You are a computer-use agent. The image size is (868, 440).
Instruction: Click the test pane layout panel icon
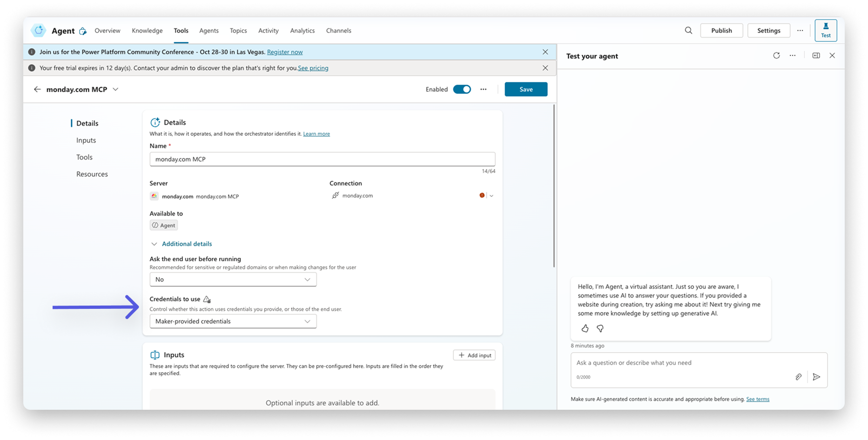816,56
